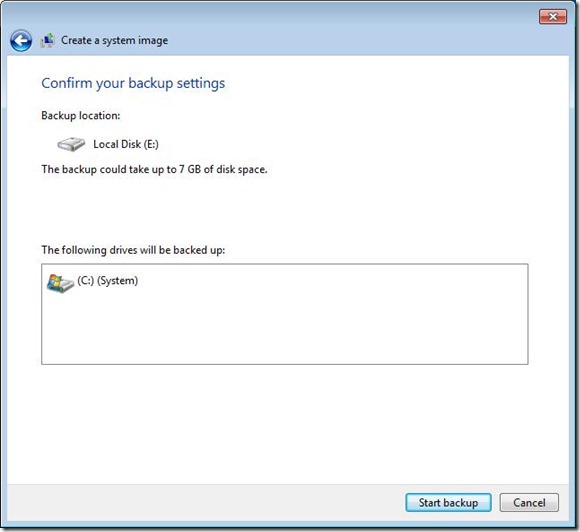The width and height of the screenshot is (580, 532).
Task: Click blank space between disk message and drives label
Action: coord(285,209)
